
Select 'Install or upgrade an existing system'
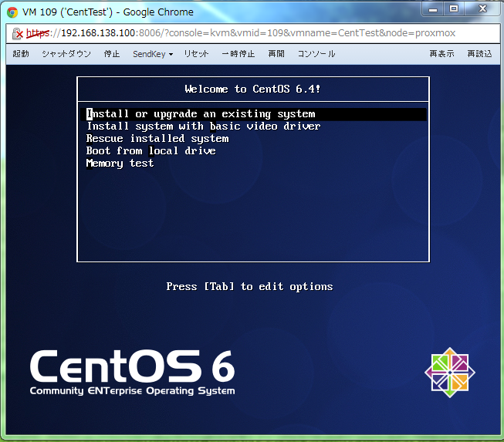point(253,114)
